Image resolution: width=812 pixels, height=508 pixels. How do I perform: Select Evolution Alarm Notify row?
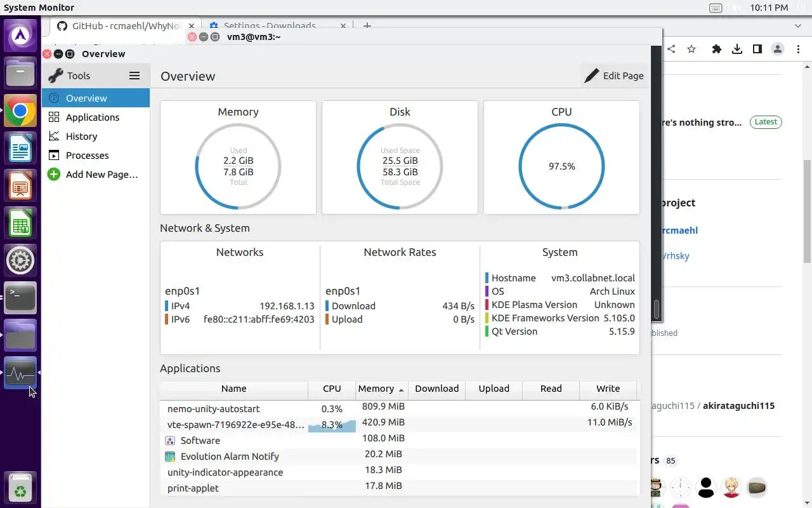pos(398,456)
